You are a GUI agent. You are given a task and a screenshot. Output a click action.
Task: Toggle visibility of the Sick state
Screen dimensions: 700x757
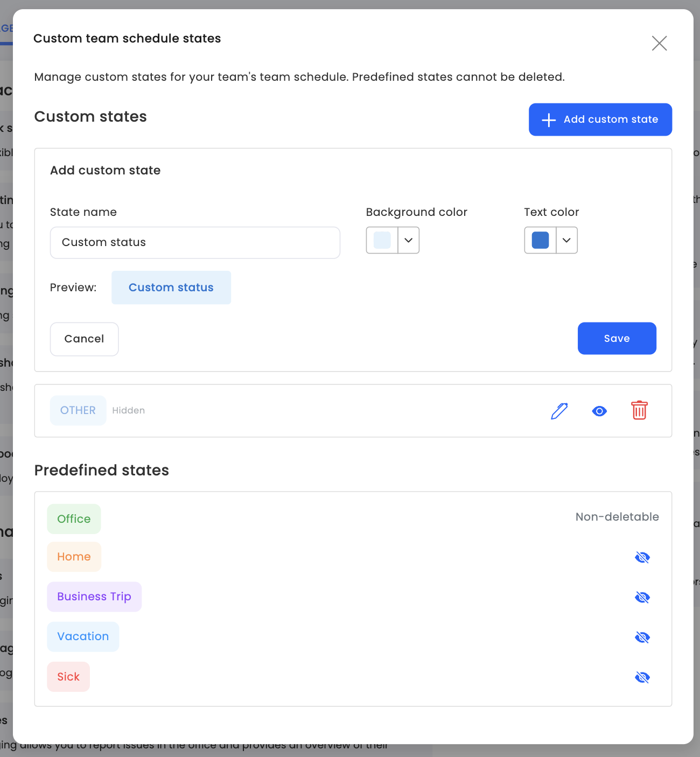[642, 677]
